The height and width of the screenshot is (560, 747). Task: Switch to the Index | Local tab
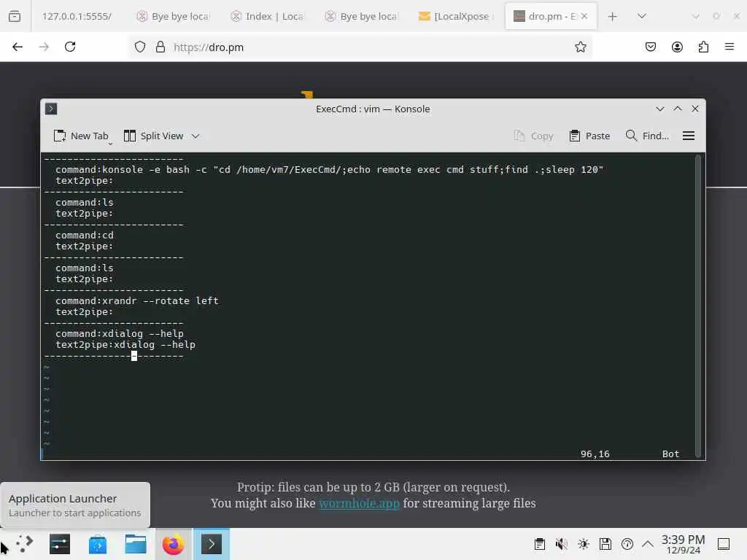[x=268, y=16]
